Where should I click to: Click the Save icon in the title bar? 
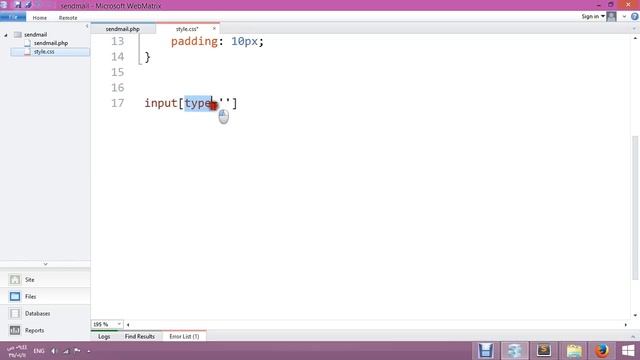pyautogui.click(x=18, y=5)
